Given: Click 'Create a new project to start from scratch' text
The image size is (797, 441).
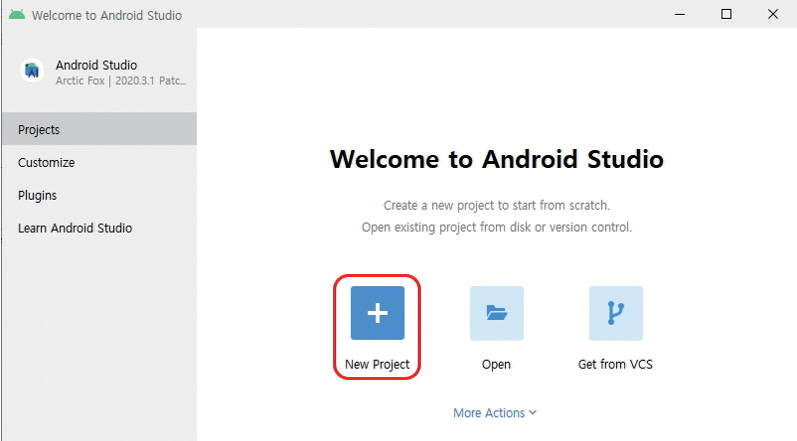Looking at the screenshot, I should coord(497,205).
